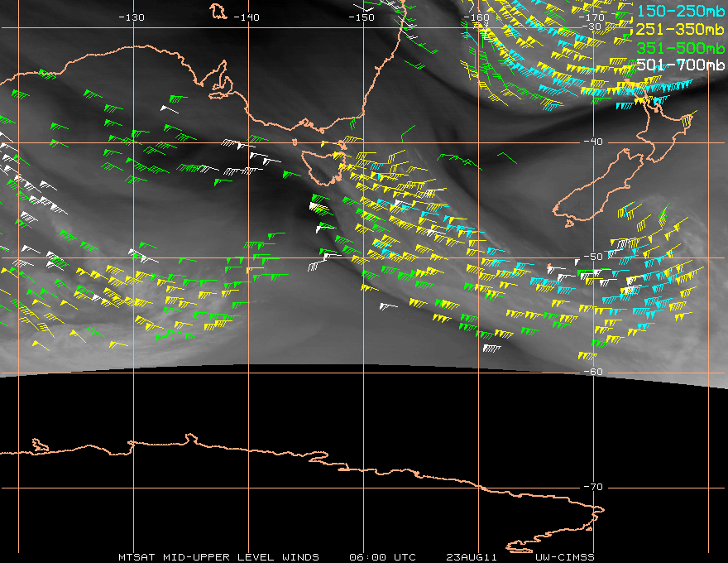Click the white 501-700mb legend entry
Image resolution: width=728 pixels, height=563 pixels.
point(680,65)
